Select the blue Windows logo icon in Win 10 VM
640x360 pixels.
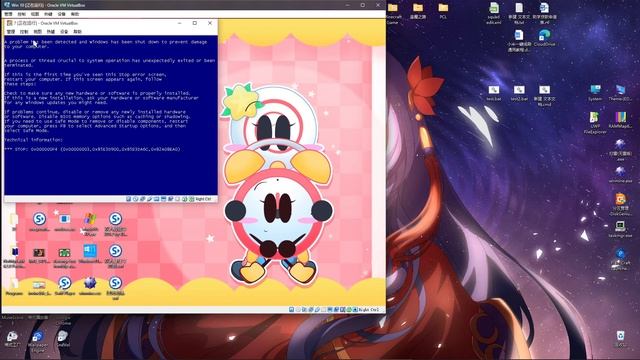(90, 251)
